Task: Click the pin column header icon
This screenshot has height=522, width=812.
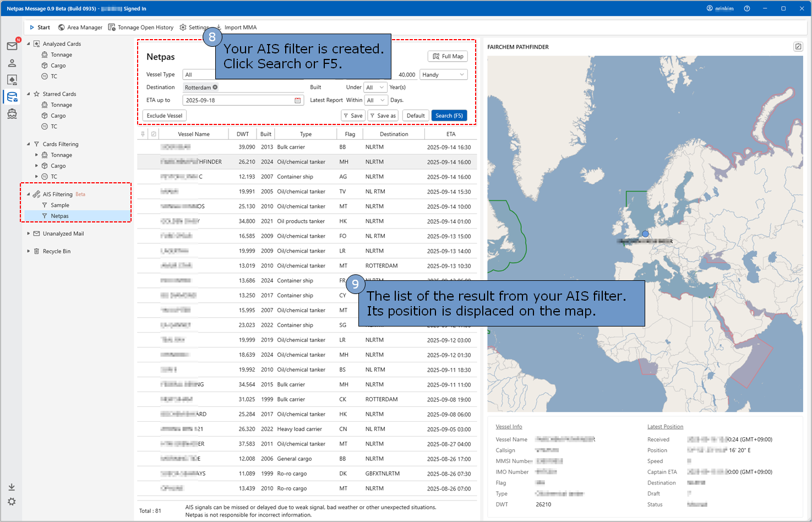Action: coord(143,134)
